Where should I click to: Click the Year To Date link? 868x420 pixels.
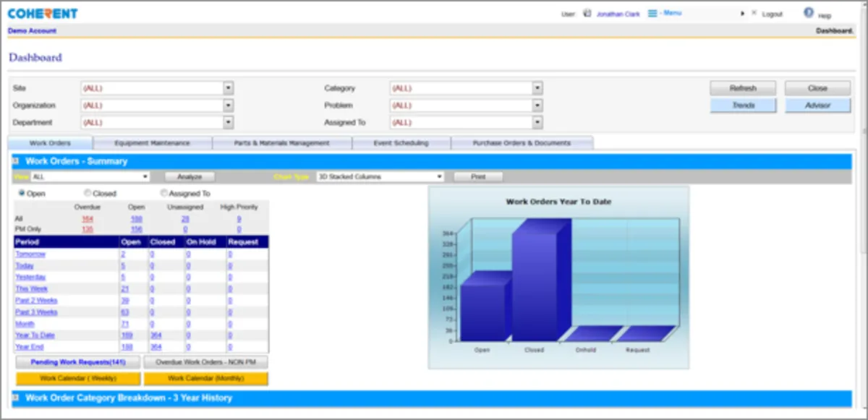point(35,335)
